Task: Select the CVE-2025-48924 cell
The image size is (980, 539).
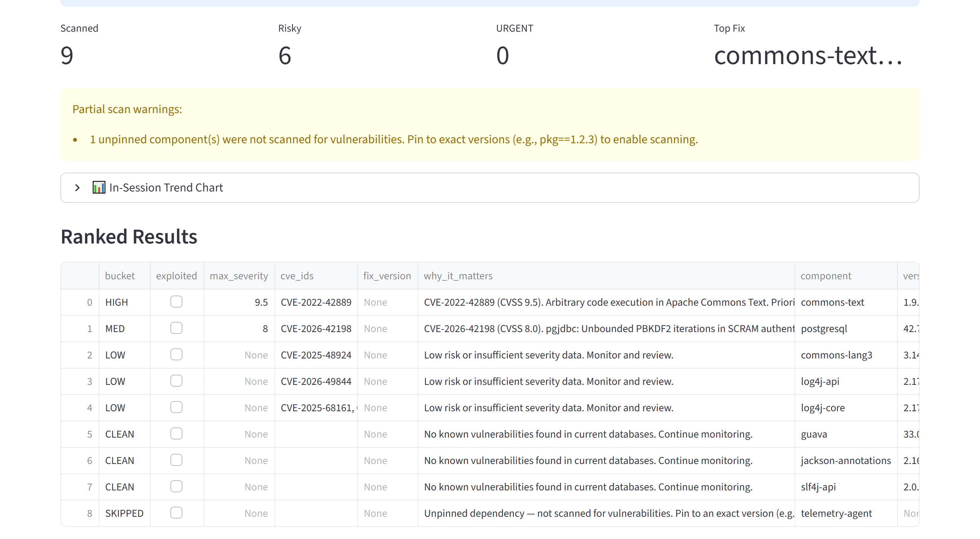Action: coord(316,355)
